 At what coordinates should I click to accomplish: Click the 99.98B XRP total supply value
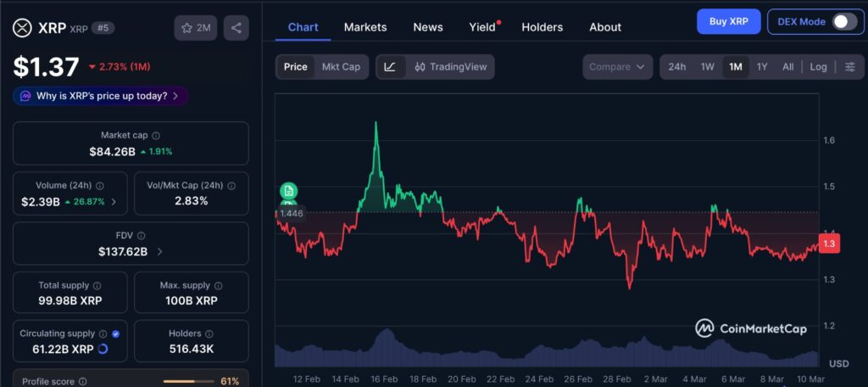coord(70,301)
